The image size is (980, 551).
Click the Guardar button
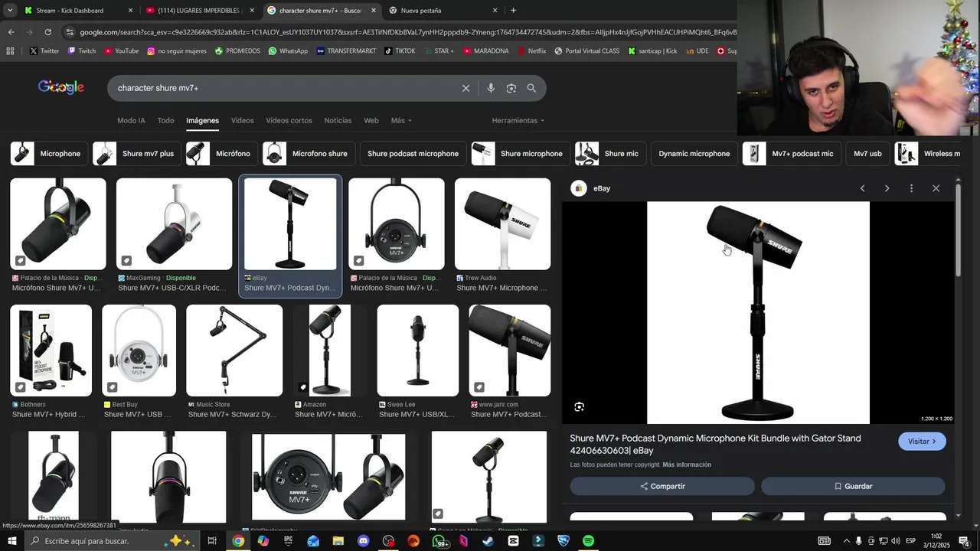pos(853,486)
